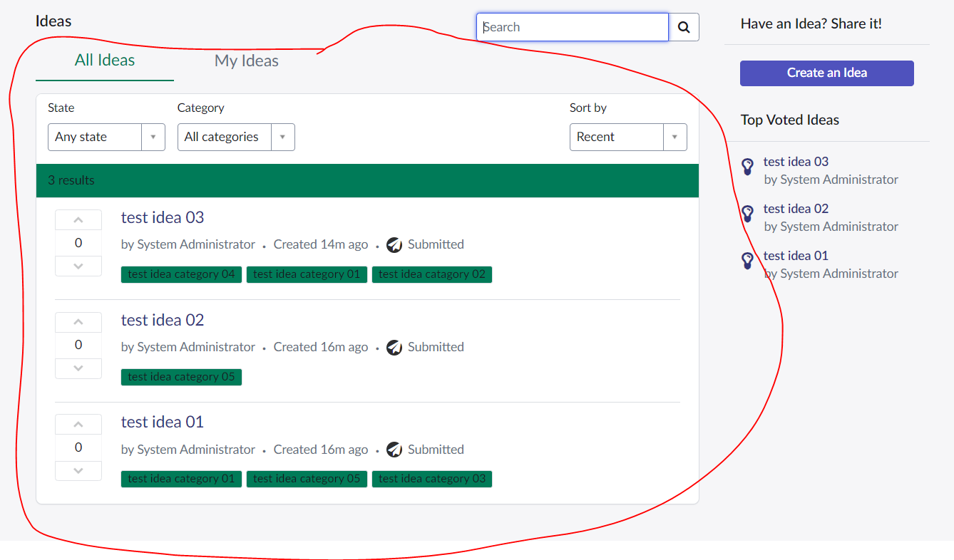Switch to the My Ideas tab
The height and width of the screenshot is (560, 954).
[x=246, y=61]
